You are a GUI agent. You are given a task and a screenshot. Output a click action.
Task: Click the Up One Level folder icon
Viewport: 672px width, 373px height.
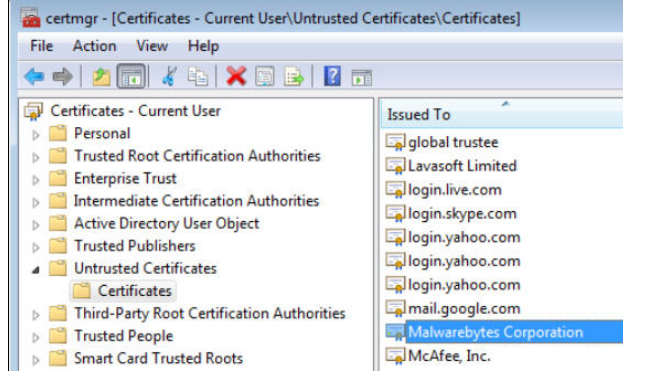[x=102, y=77]
